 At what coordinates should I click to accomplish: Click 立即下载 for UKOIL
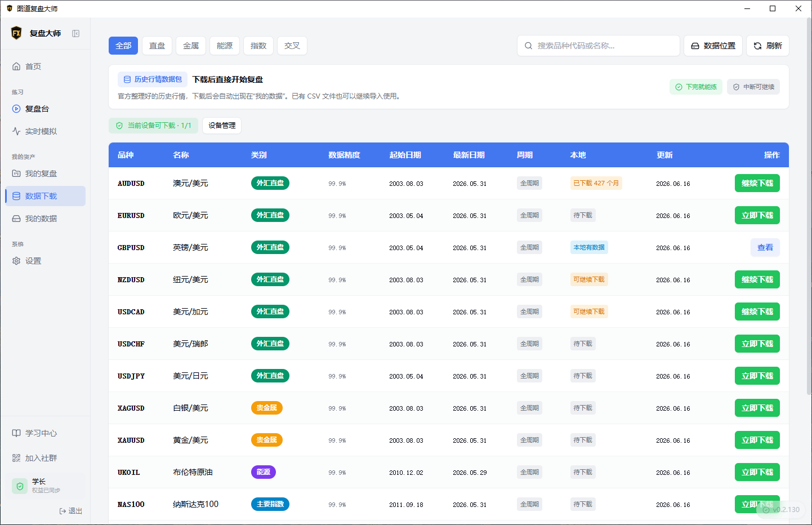(757, 472)
